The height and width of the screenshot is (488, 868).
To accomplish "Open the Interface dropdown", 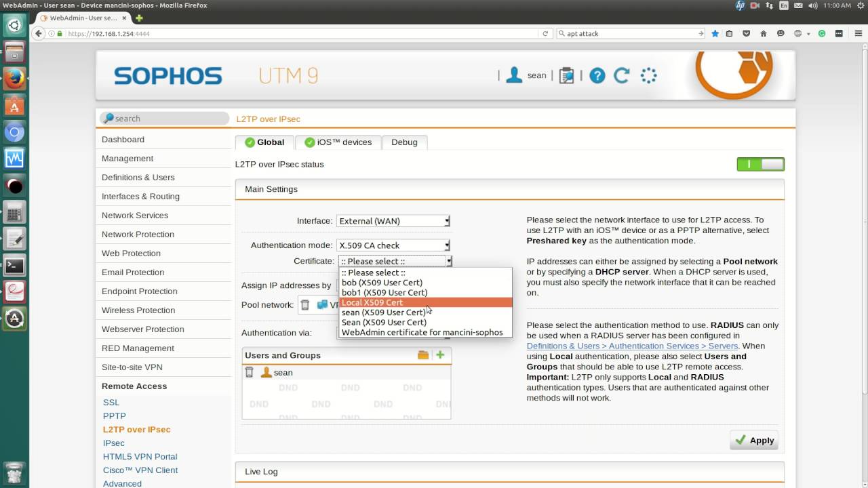I will pos(393,221).
